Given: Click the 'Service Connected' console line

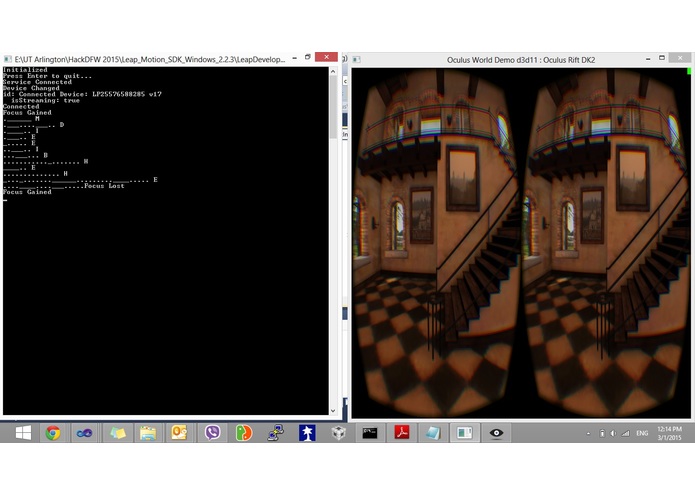Looking at the screenshot, I should (x=37, y=82).
